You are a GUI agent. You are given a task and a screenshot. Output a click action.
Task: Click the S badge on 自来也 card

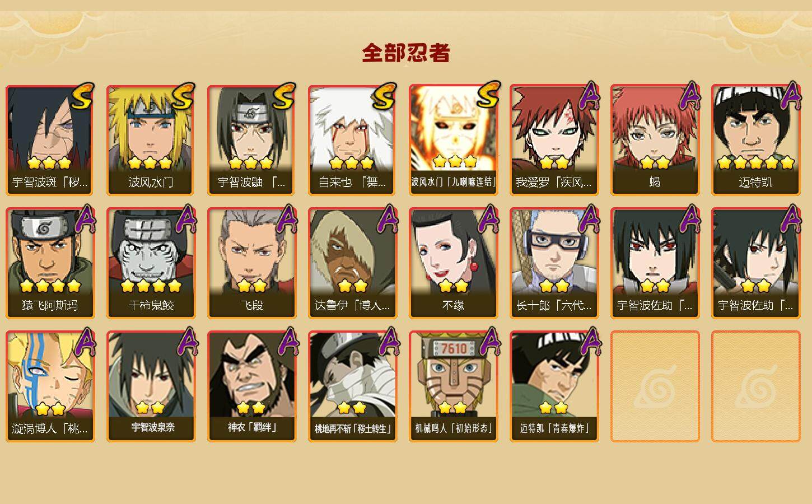385,96
